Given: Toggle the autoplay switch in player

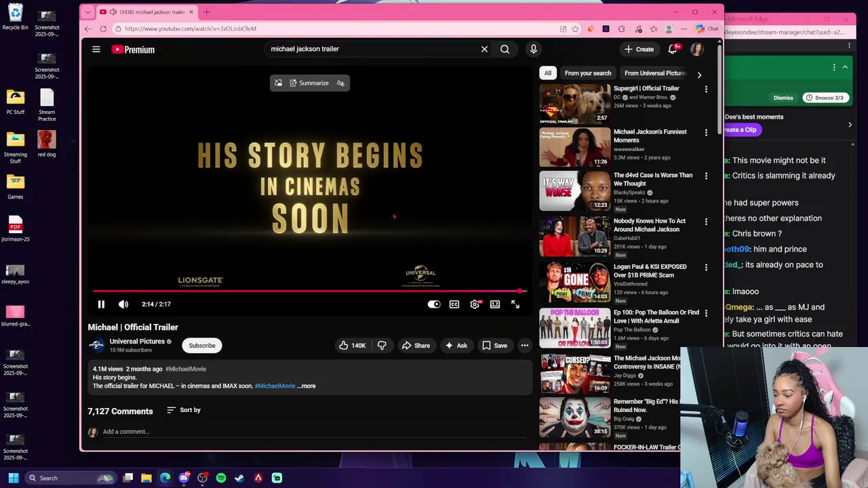Looking at the screenshot, I should coord(434,304).
